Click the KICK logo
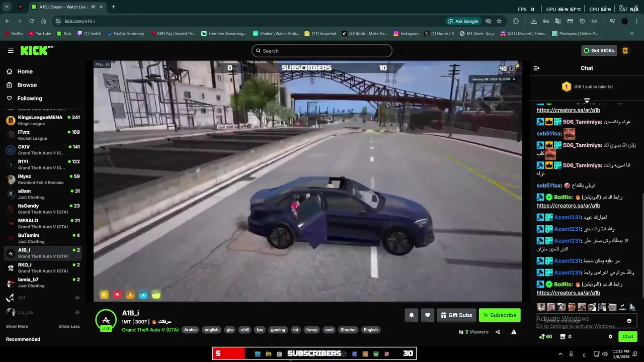Image resolution: width=644 pixels, height=362 pixels. pos(36,50)
